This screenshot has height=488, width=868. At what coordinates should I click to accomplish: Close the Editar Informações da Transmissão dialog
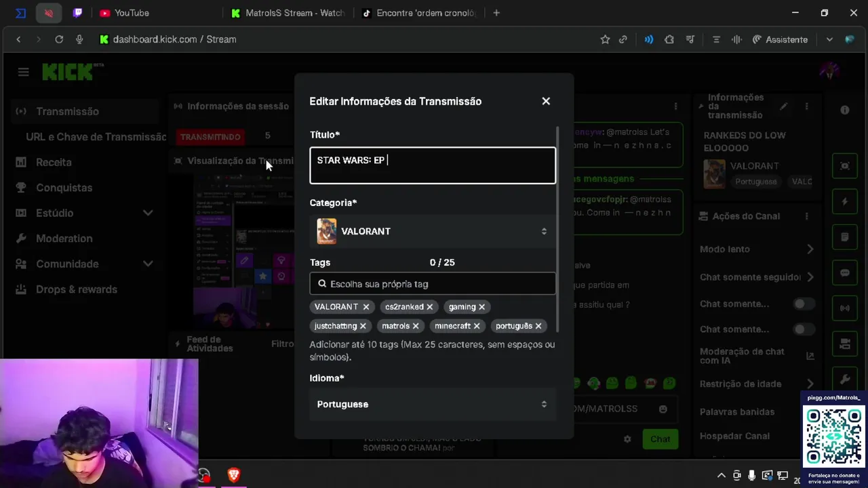pos(546,101)
